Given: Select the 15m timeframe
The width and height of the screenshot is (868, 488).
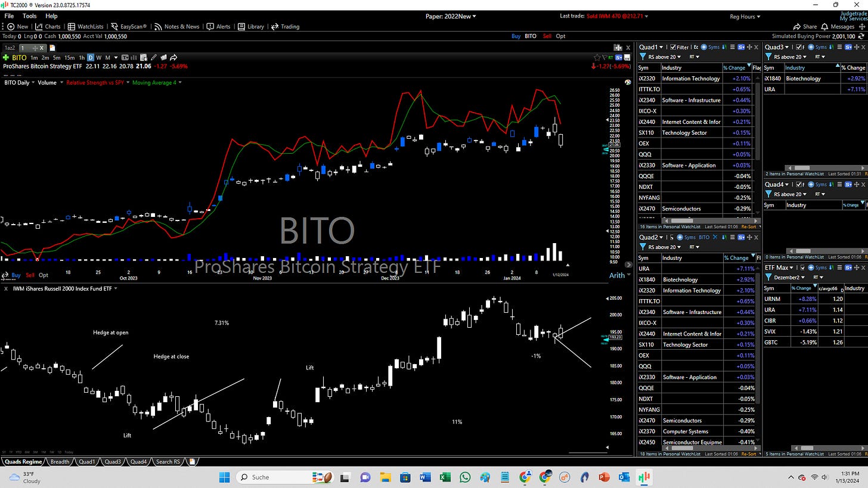Looking at the screenshot, I should pos(70,58).
